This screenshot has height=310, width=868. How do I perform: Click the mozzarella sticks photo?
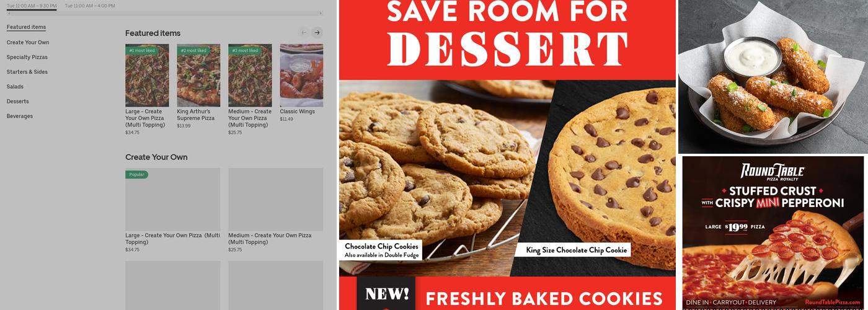coord(773,76)
